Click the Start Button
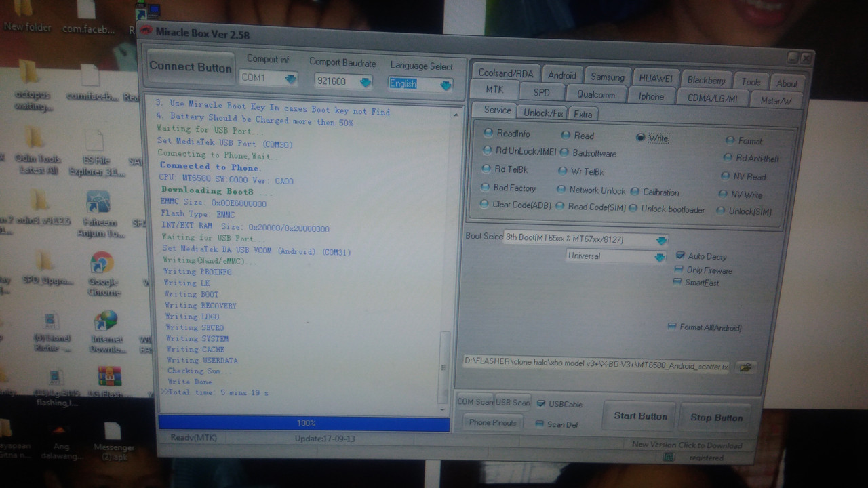This screenshot has height=488, width=868. pyautogui.click(x=640, y=416)
